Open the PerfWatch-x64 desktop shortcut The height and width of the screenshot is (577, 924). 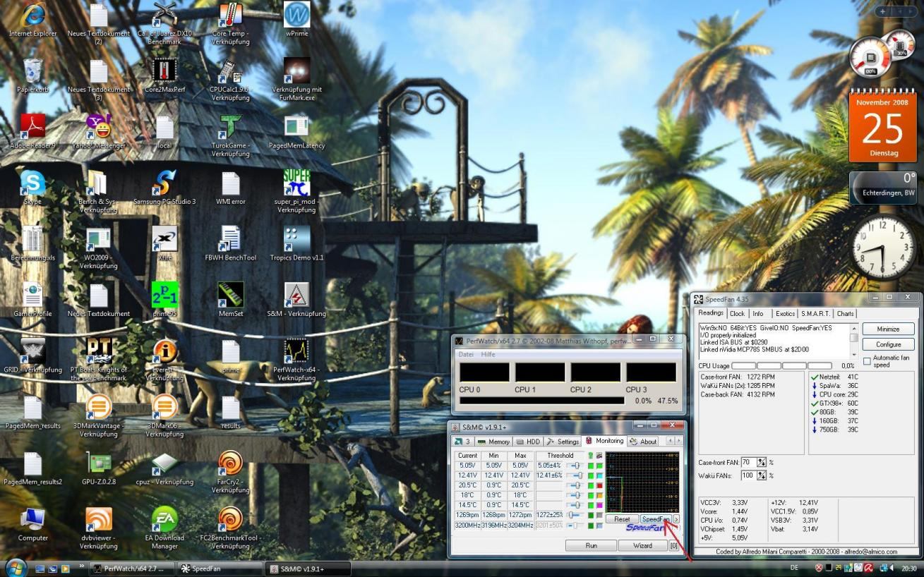click(296, 359)
